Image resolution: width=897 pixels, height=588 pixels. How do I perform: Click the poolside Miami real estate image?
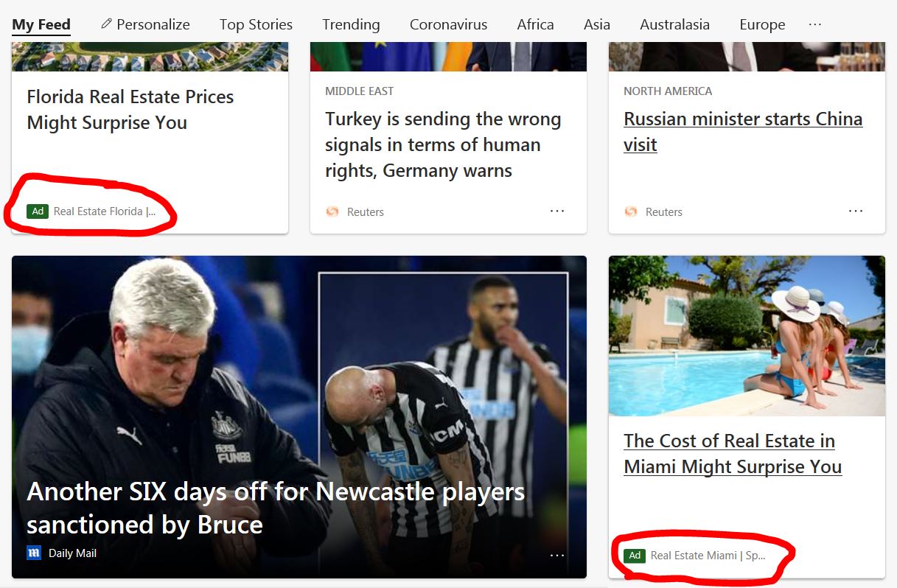point(747,335)
